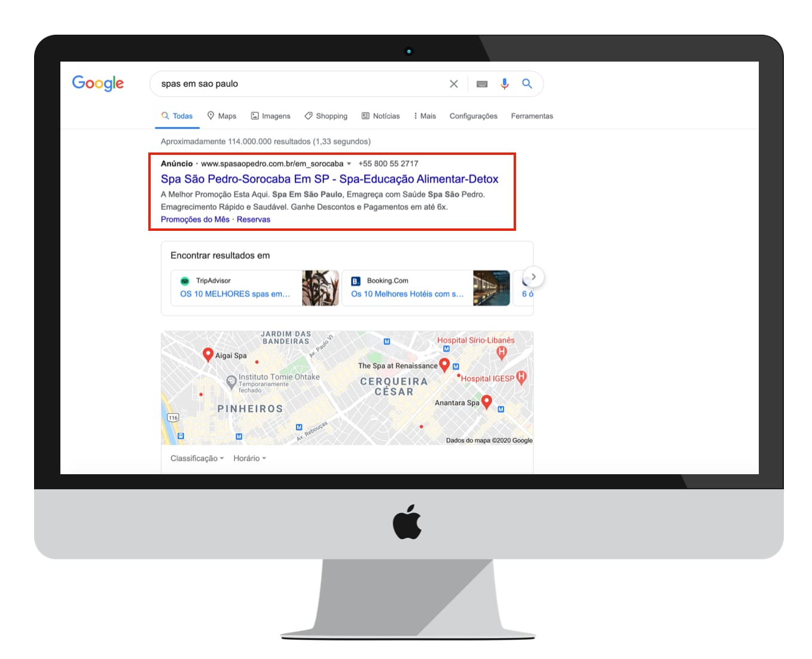
Task: Click inside the search box text
Action: coord(200,84)
